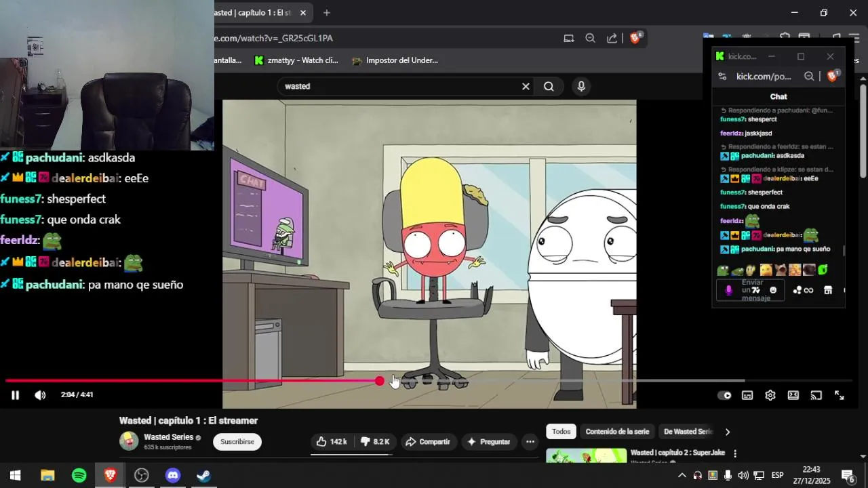Click the purple microphone in Kick chat
Image resolution: width=868 pixels, height=488 pixels.
729,290
